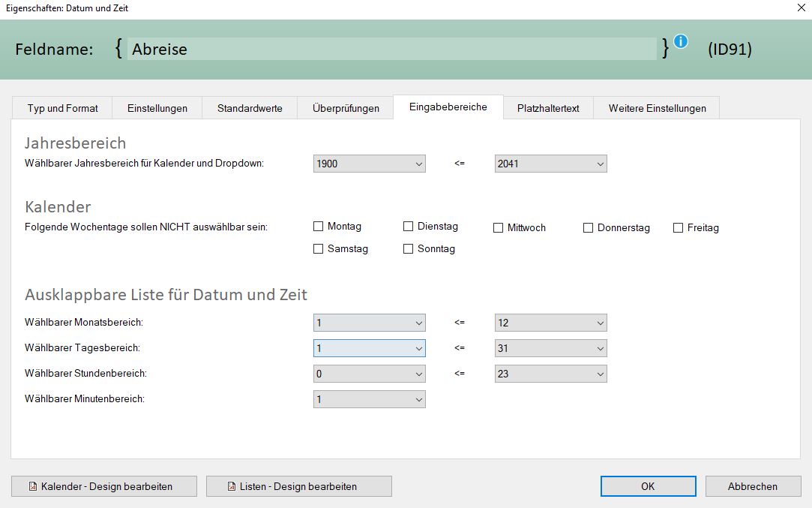
Task: Click Kalender - Design bearbeiten button
Action: pos(104,486)
